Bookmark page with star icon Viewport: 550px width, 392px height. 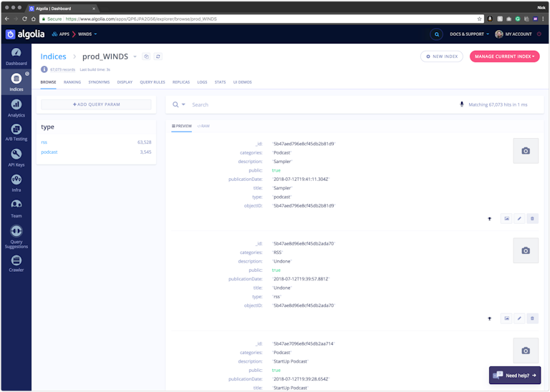click(479, 19)
